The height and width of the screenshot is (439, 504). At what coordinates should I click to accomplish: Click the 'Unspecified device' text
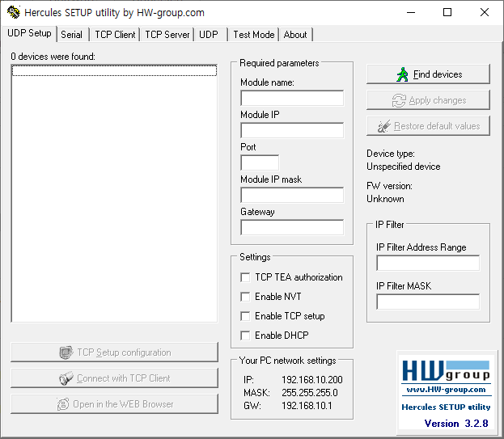tap(404, 167)
